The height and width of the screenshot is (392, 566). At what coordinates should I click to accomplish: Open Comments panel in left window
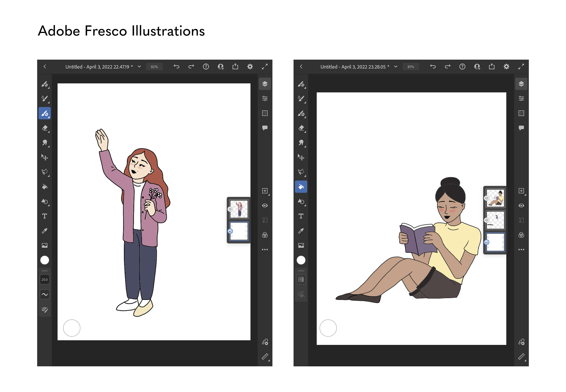tap(265, 128)
